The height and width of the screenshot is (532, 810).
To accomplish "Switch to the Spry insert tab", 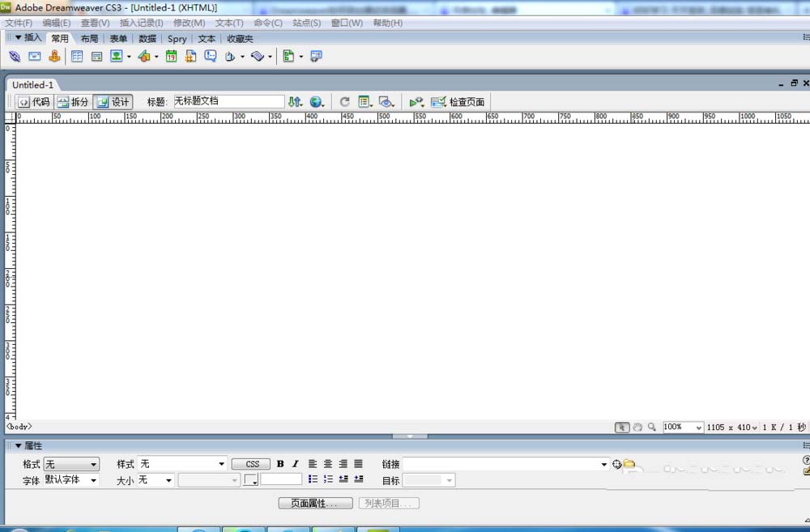I will click(177, 39).
